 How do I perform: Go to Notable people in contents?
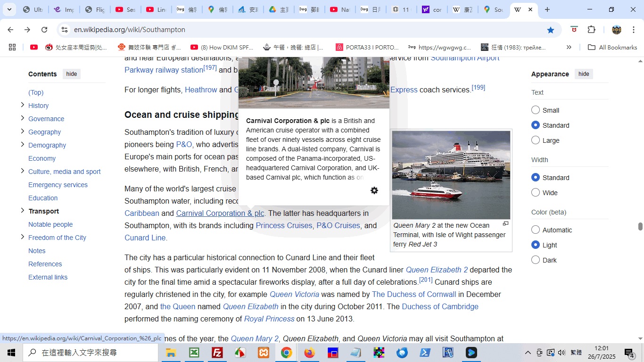click(x=50, y=224)
